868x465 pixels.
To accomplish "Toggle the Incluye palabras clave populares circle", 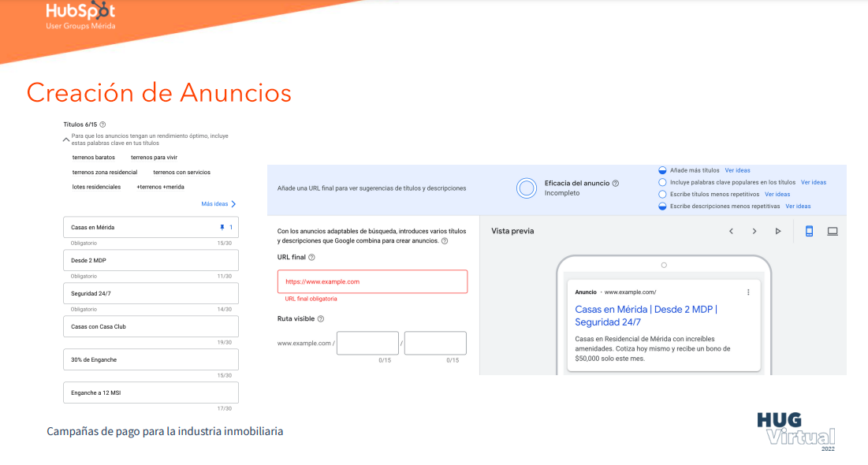I will (663, 182).
